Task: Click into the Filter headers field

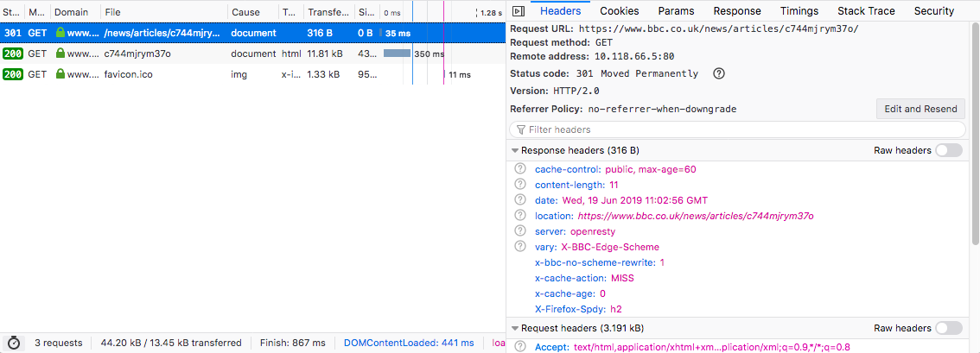Action: pyautogui.click(x=737, y=129)
